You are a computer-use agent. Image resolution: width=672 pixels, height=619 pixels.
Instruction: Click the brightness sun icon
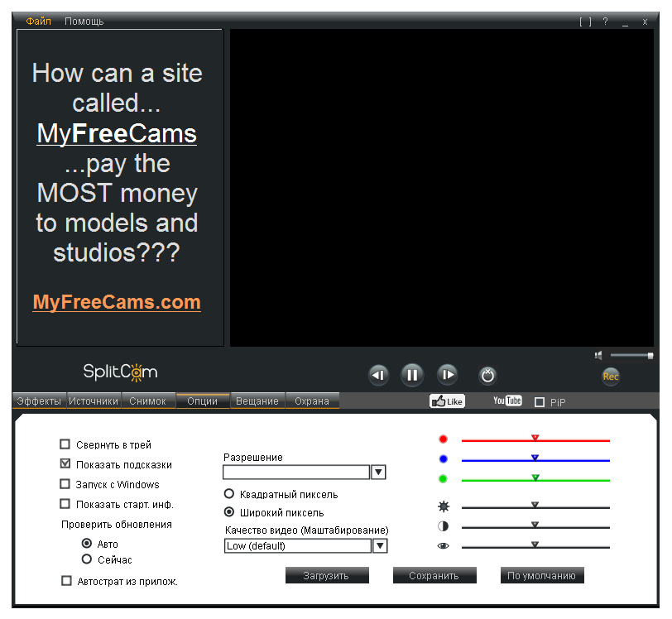[444, 506]
